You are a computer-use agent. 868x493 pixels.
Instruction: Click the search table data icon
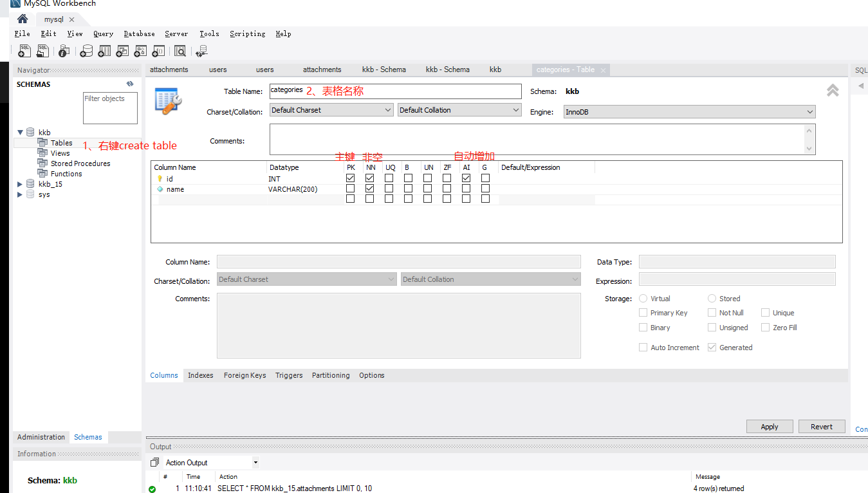click(180, 51)
